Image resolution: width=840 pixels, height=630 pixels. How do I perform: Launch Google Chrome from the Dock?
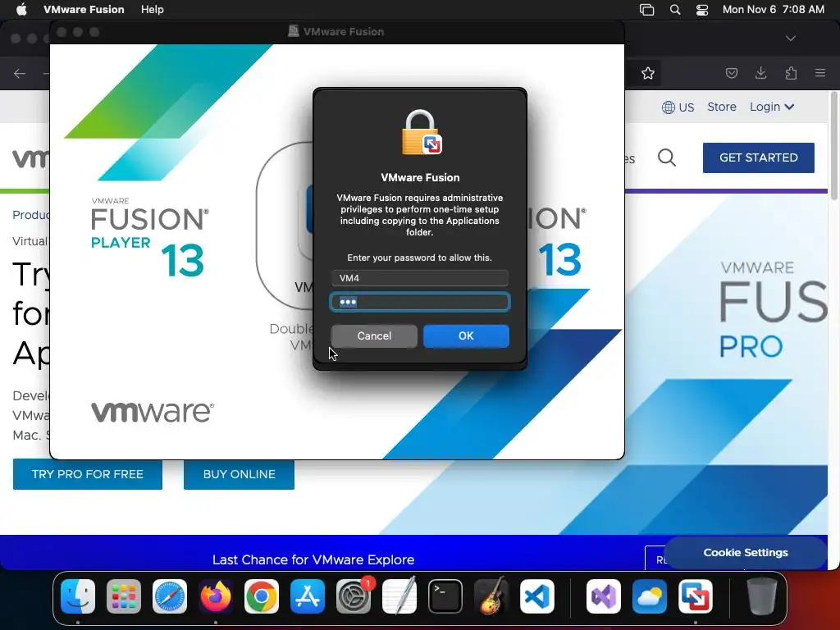point(262,596)
